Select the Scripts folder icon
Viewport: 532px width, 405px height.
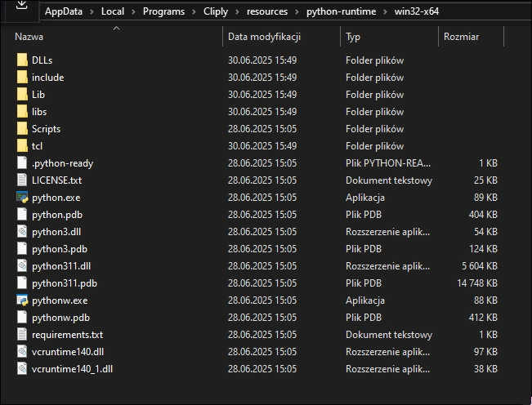click(22, 129)
